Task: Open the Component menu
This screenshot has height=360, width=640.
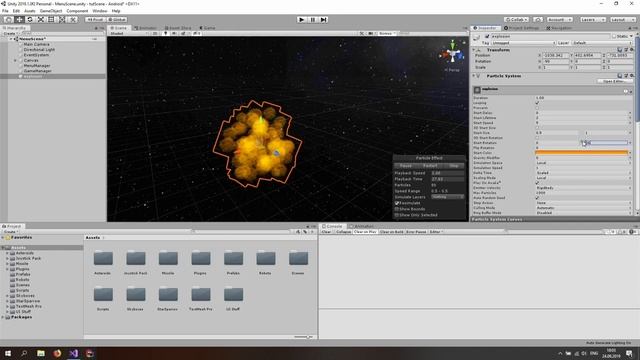Action: pos(77,11)
